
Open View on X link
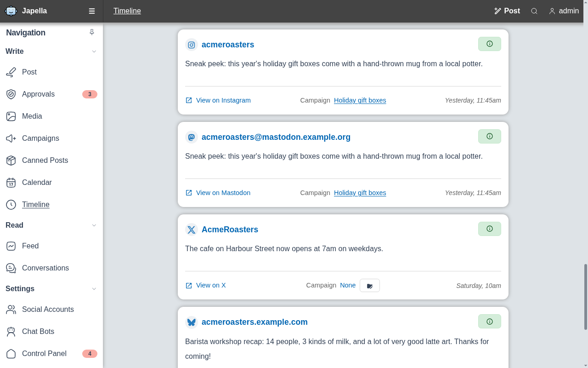tap(206, 285)
